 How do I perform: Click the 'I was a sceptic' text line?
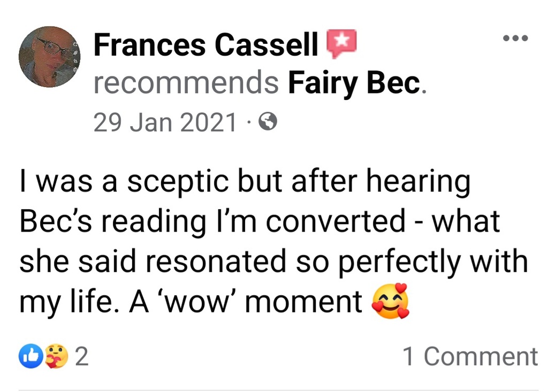(x=244, y=182)
